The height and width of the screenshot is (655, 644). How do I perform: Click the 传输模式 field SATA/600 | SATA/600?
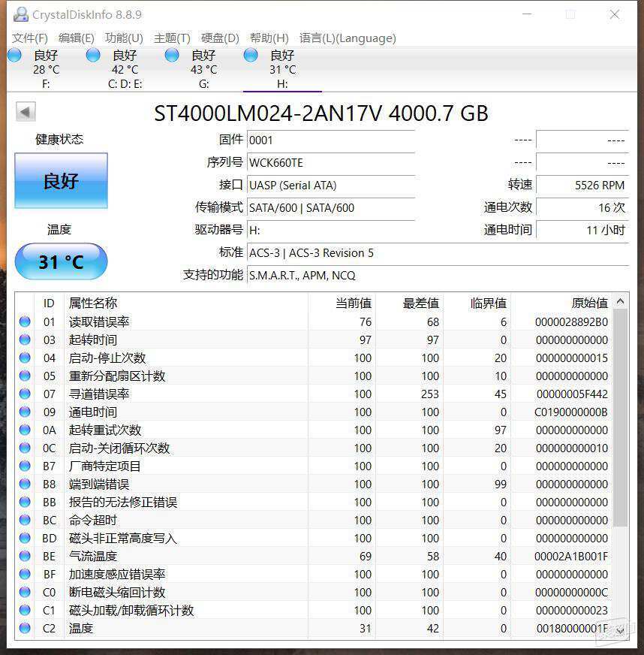pos(331,207)
